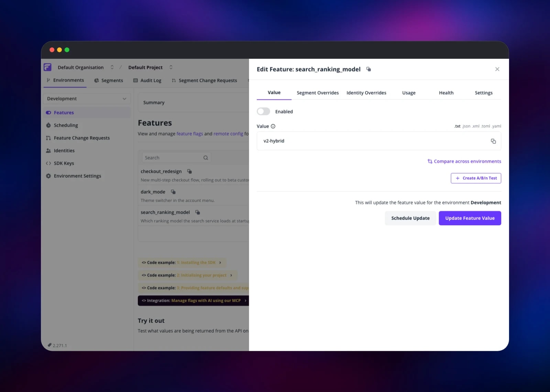Click the Update Feature Value button

click(470, 218)
